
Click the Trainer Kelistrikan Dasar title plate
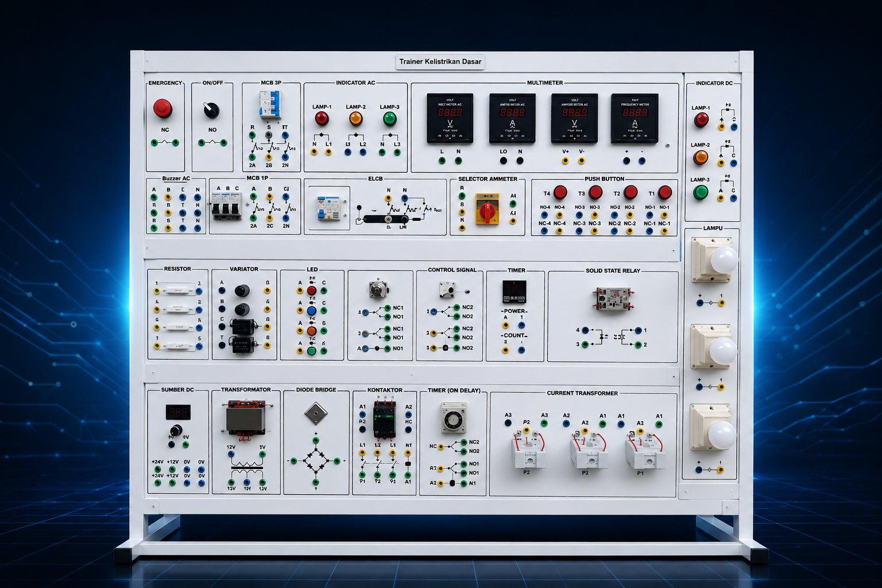(440, 61)
